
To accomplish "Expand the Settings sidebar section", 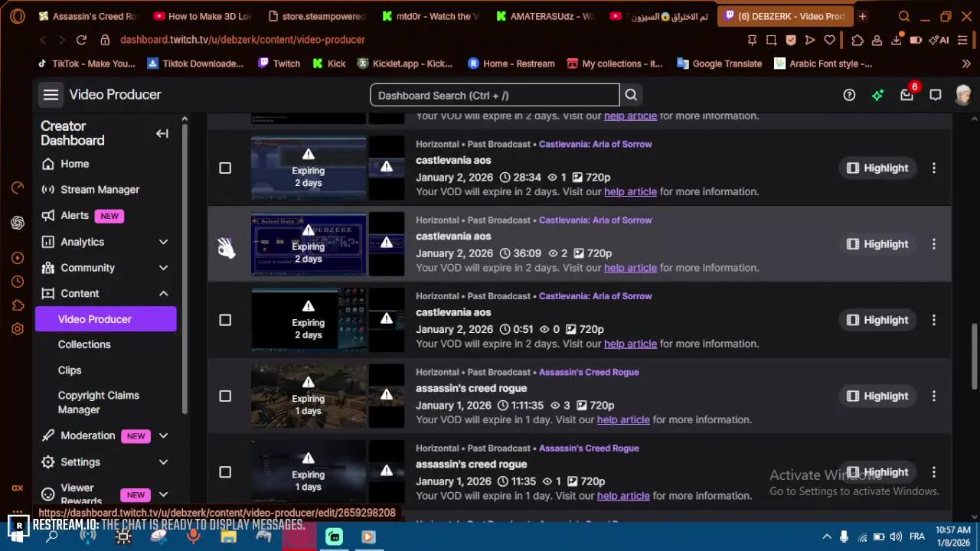I will (x=163, y=462).
